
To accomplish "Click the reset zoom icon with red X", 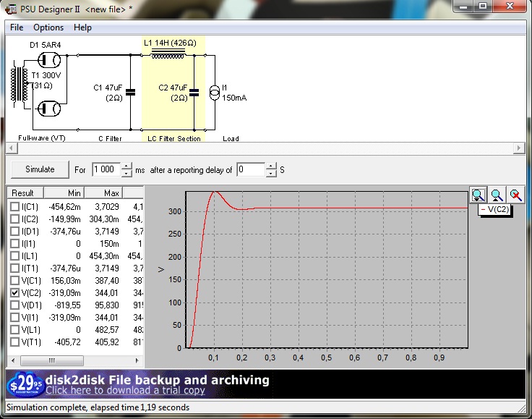I will coord(515,195).
